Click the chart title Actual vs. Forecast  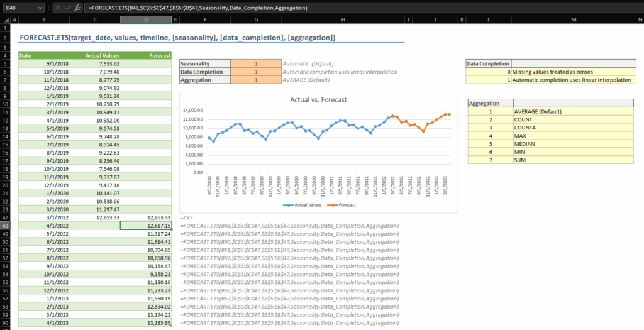318,99
